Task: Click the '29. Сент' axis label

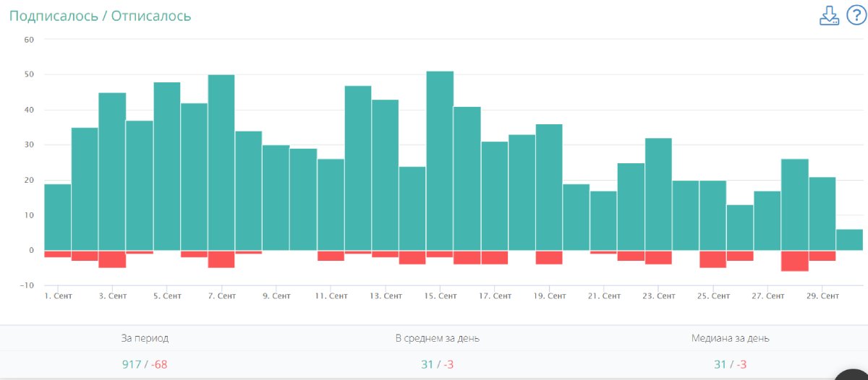Action: 822,295
